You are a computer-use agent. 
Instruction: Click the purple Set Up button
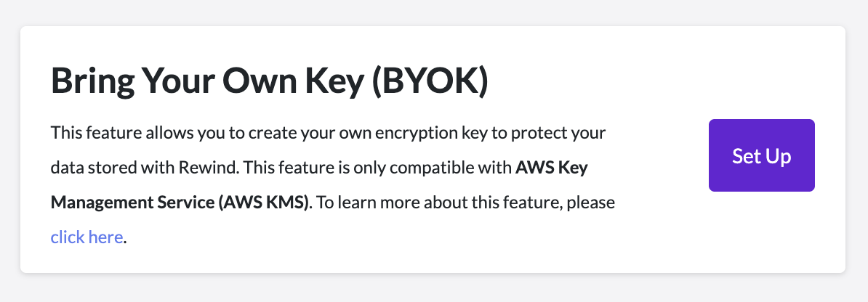[x=761, y=155]
